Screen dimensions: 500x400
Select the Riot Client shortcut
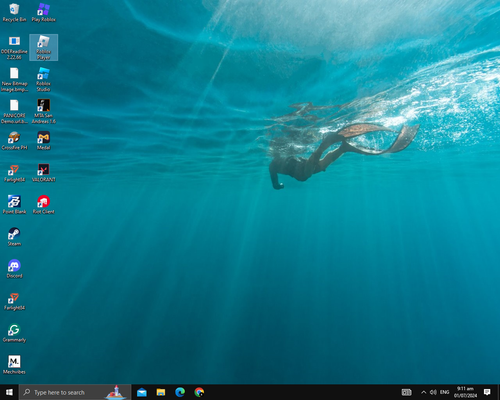pos(43,205)
